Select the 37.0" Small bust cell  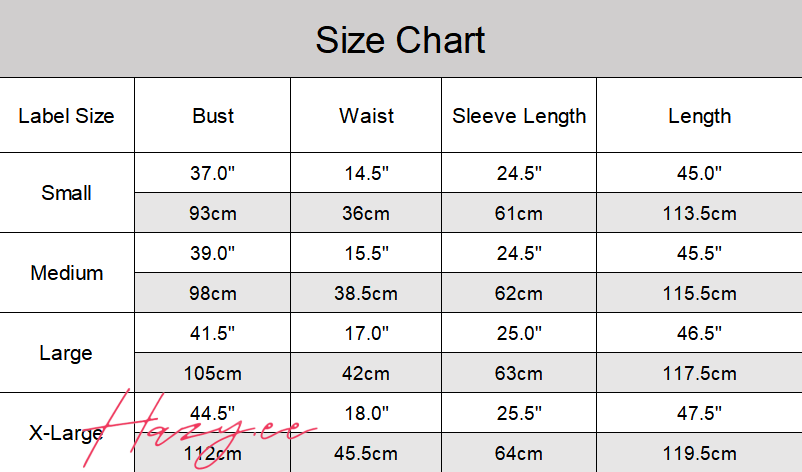pos(213,173)
